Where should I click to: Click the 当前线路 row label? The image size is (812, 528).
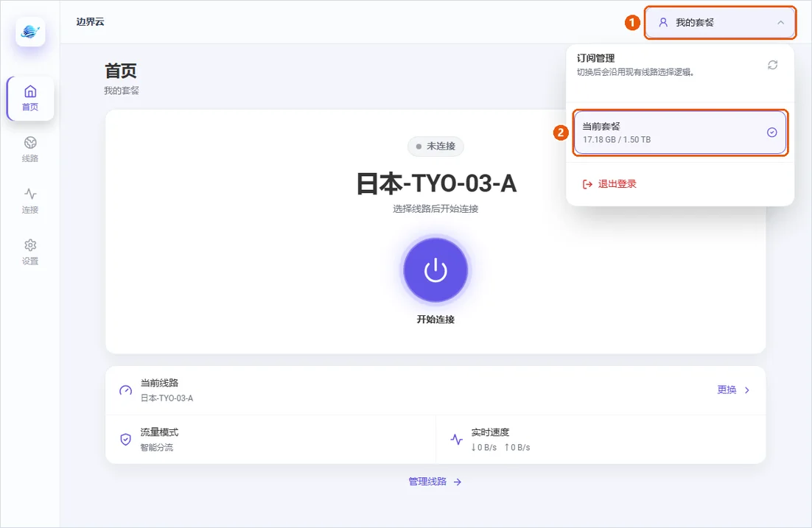pyautogui.click(x=159, y=383)
